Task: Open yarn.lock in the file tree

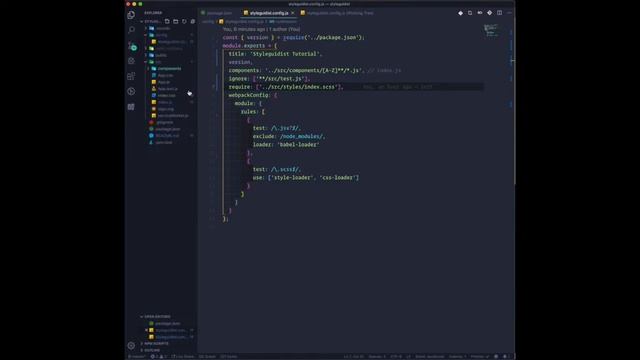Action: tap(164, 142)
